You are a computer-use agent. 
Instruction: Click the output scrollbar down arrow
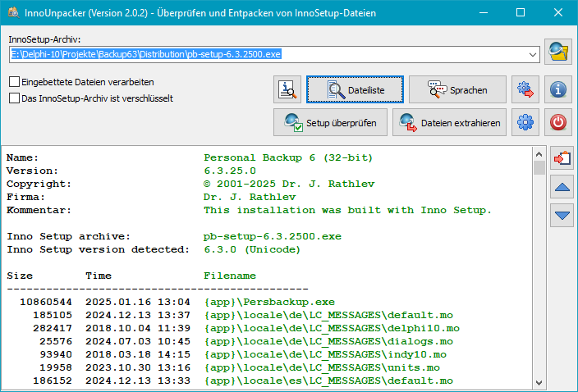539,383
